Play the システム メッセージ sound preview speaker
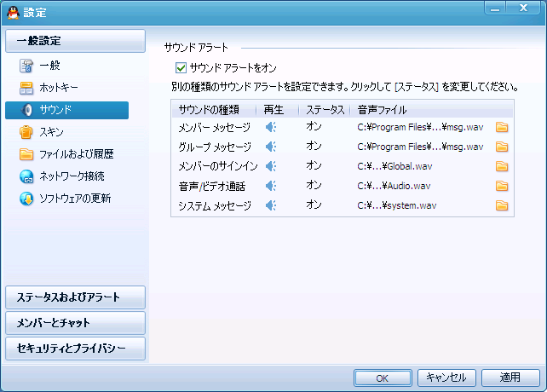Viewport: 547px width, 392px height. coord(271,205)
